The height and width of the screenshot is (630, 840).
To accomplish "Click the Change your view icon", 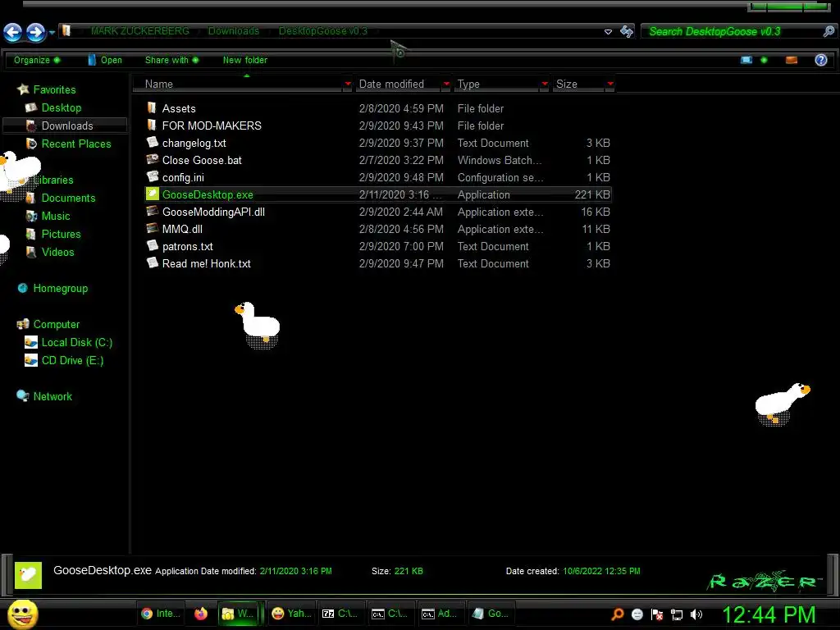I will [746, 60].
